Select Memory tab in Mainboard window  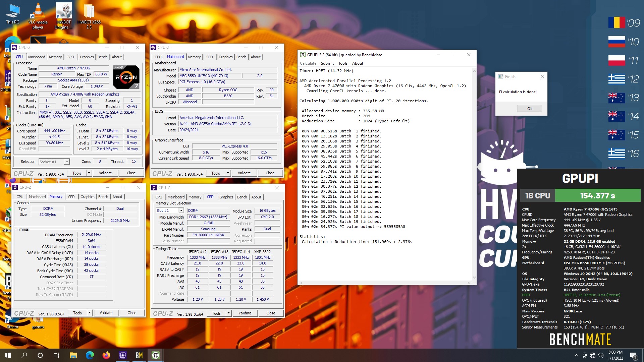tap(194, 57)
